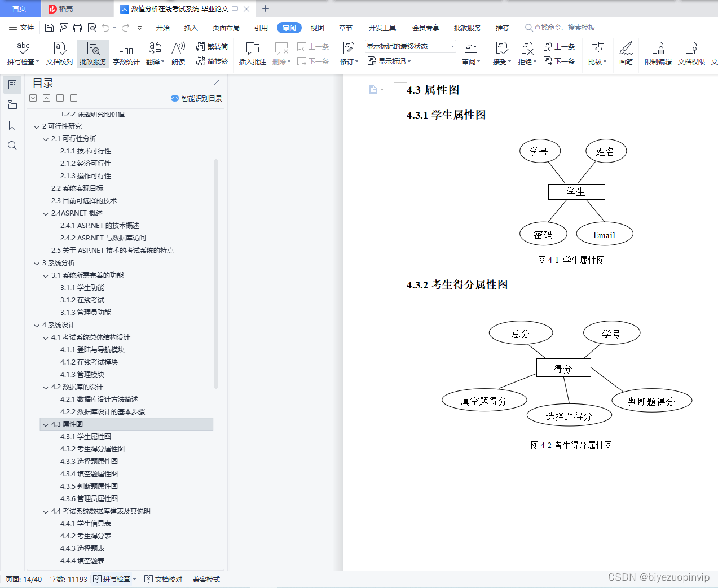Screen dimensions: 718x588
Task: Close the 目录 navigation panel
Action: (216, 83)
